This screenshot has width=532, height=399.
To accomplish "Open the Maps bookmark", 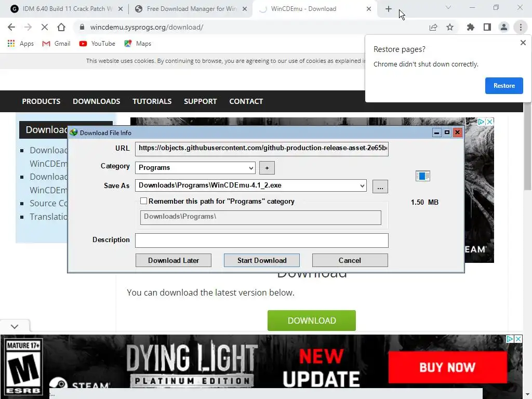I will point(138,44).
